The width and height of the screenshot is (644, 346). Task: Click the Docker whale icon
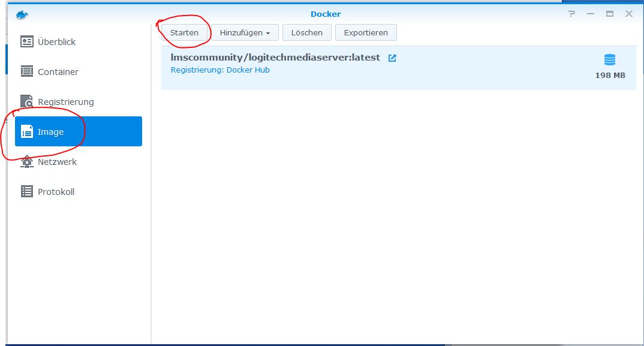23,13
